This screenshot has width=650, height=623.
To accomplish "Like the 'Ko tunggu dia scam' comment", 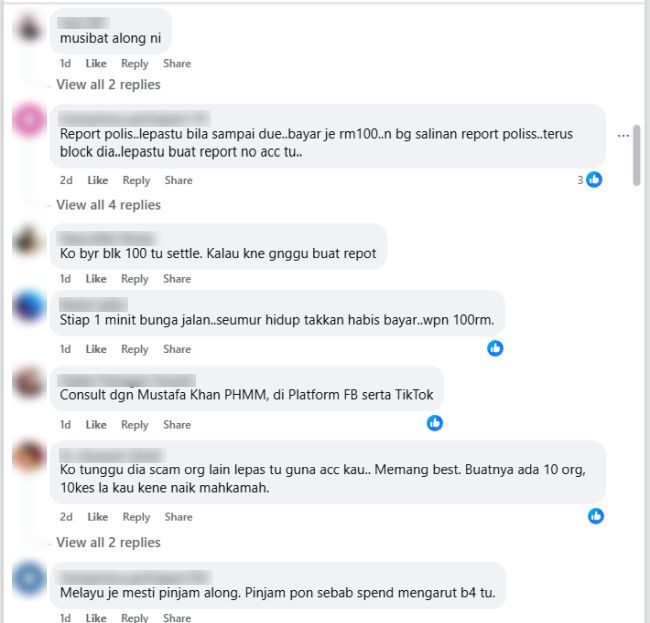I will pos(98,517).
